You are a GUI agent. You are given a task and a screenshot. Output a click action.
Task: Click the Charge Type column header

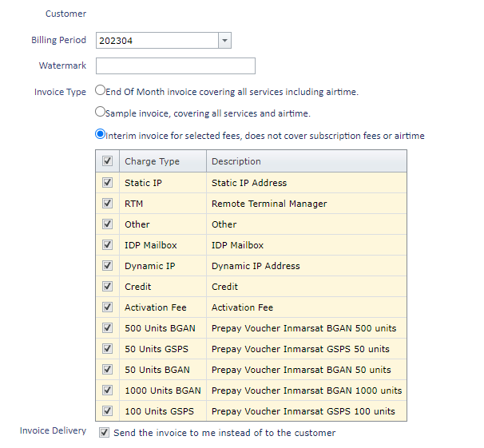click(162, 161)
